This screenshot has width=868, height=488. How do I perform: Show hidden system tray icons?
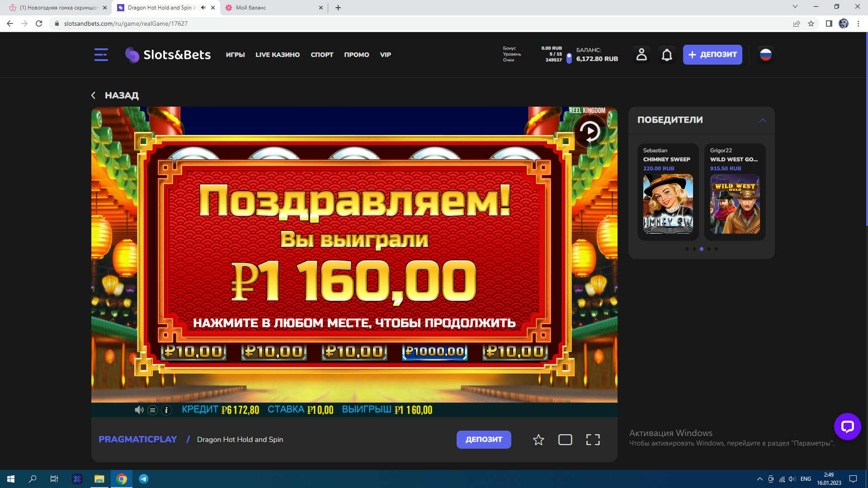coord(759,479)
